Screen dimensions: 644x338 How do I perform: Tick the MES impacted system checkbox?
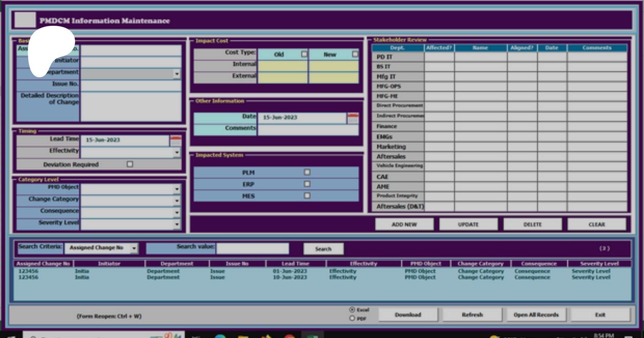307,196
